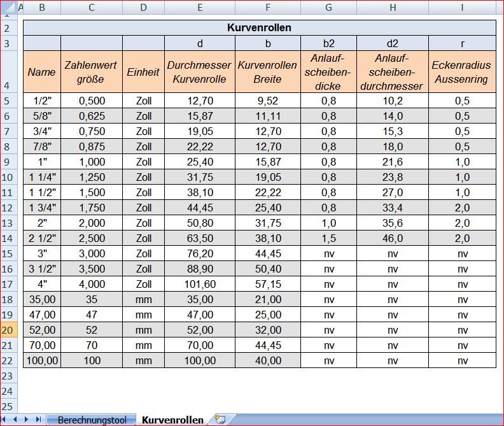
Task: Select the mm unit cell in row 18
Action: tap(143, 299)
